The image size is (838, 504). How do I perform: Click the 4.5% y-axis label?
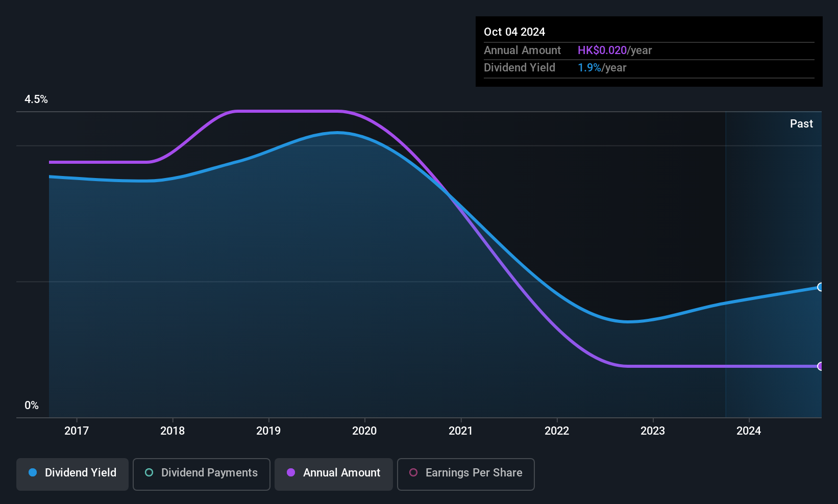(36, 99)
